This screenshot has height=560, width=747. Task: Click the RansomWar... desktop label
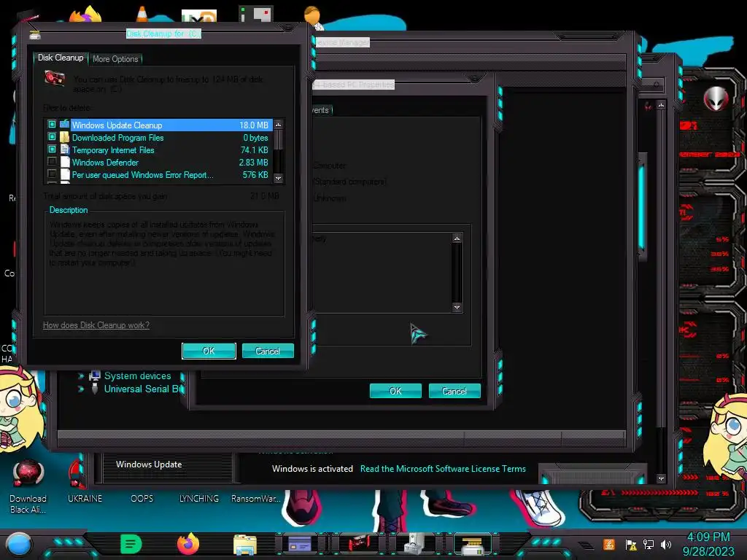(x=256, y=499)
